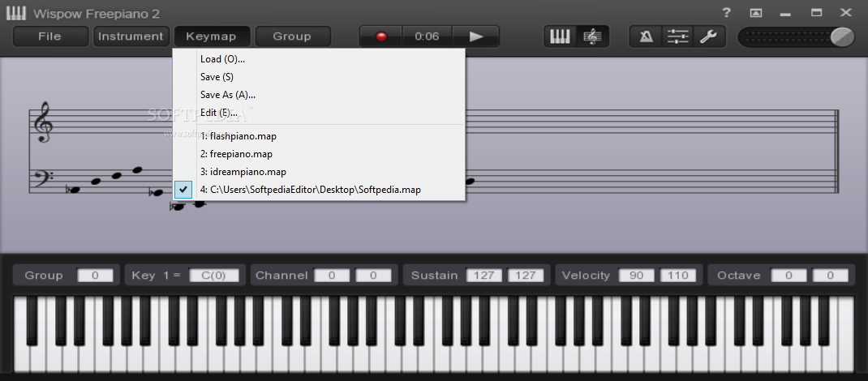Click the always-on-top window icon

(756, 13)
